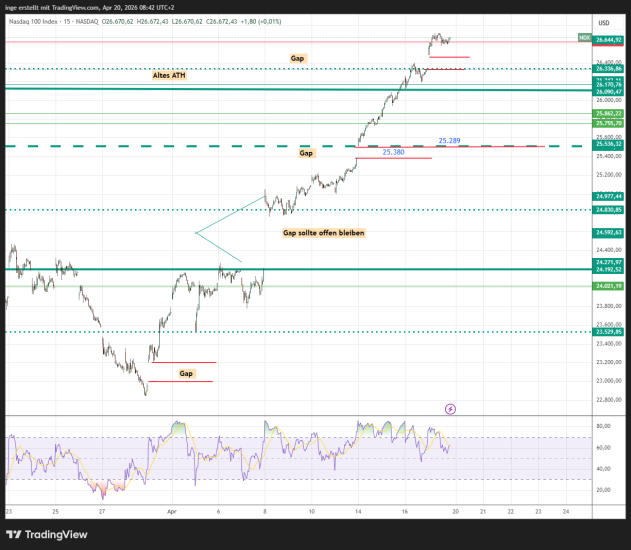631x550 pixels.
Task: Click the TradingView logo
Action: point(48,533)
